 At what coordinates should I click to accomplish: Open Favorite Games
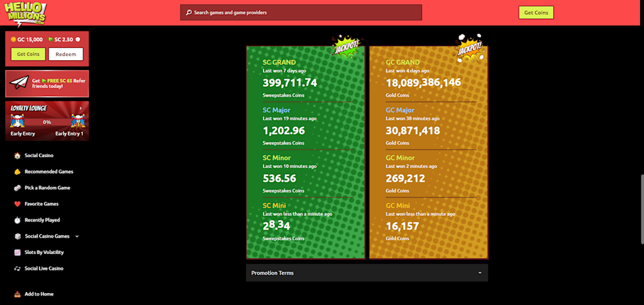coord(42,204)
